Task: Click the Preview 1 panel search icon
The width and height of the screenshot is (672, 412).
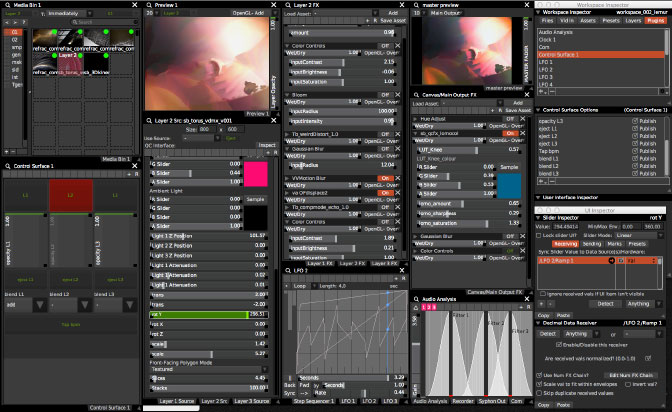Action: (149, 5)
